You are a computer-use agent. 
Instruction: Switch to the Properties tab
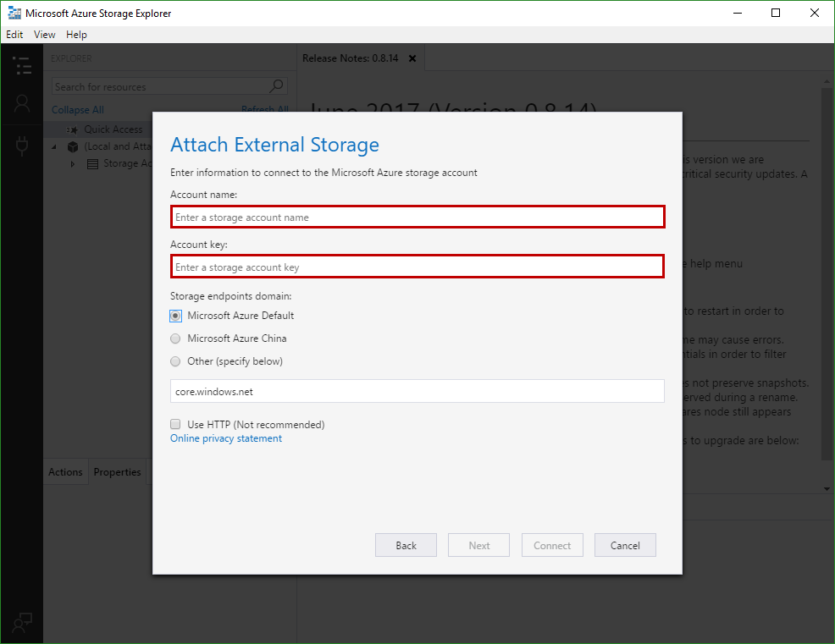coord(117,472)
